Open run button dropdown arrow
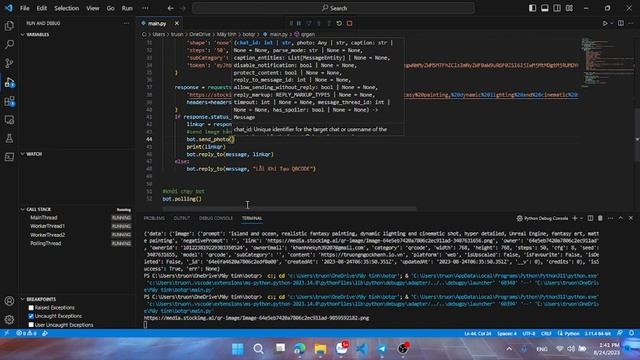This screenshot has width=640, height=360. [612, 24]
